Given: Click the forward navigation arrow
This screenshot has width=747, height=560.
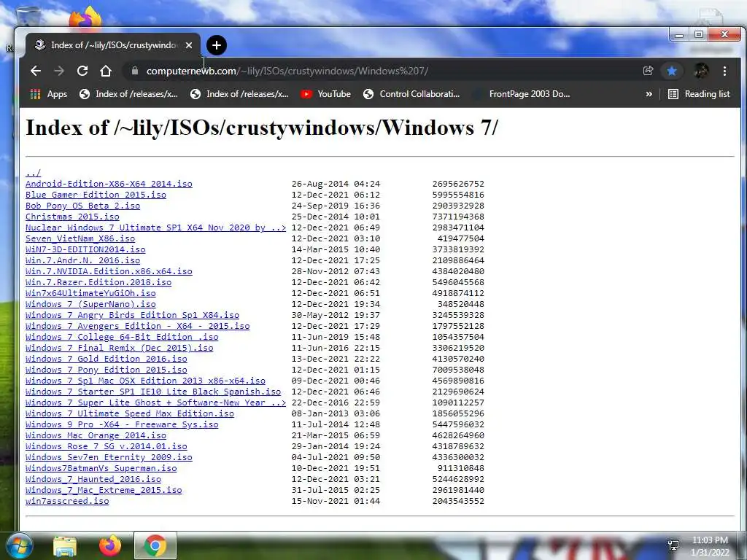Looking at the screenshot, I should [x=59, y=71].
